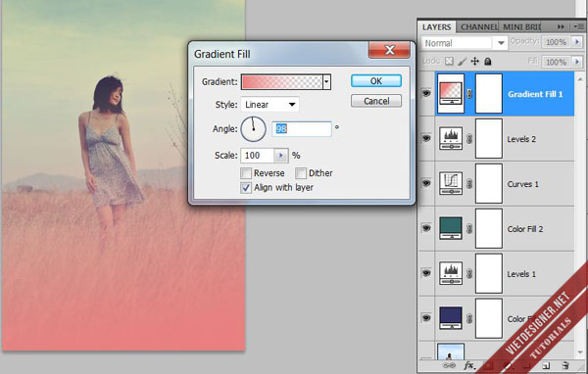Screen dimensions: 588x374
Task: Click the delete layer trash icon
Action: pyautogui.click(x=565, y=365)
